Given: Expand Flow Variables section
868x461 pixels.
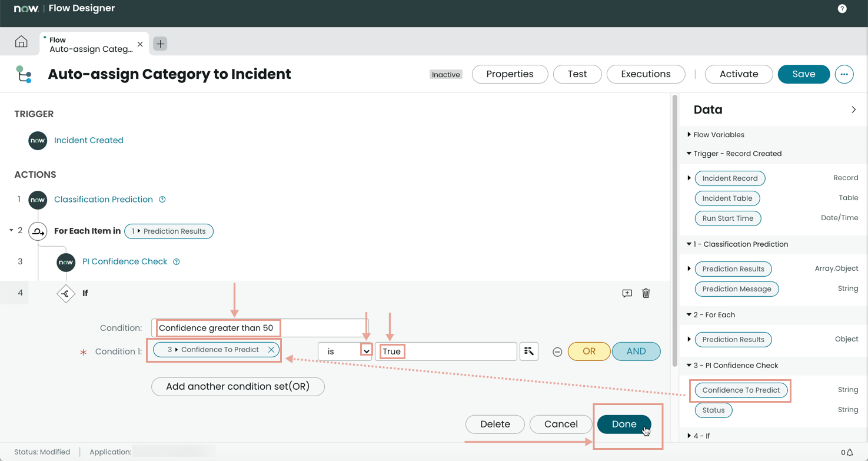Looking at the screenshot, I should [689, 135].
